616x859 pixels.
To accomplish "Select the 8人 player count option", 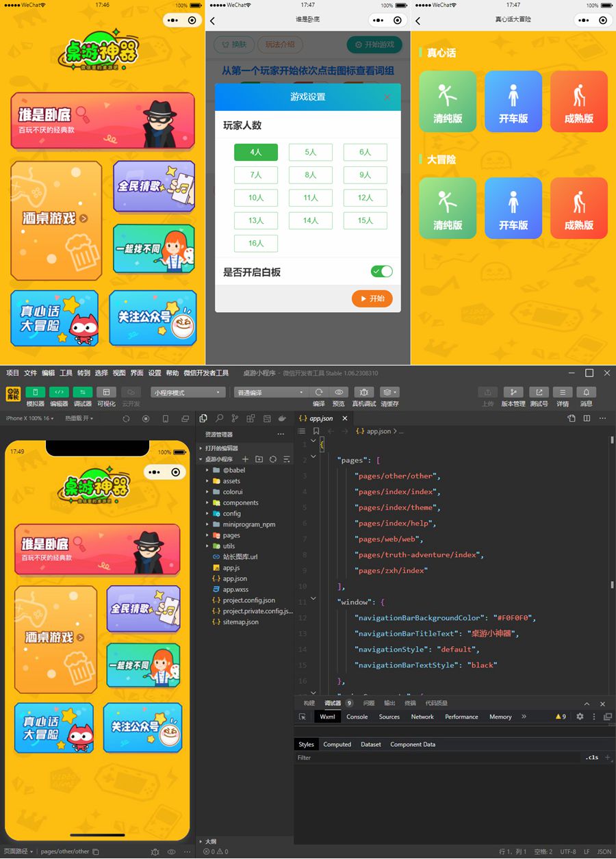I will coord(310,175).
